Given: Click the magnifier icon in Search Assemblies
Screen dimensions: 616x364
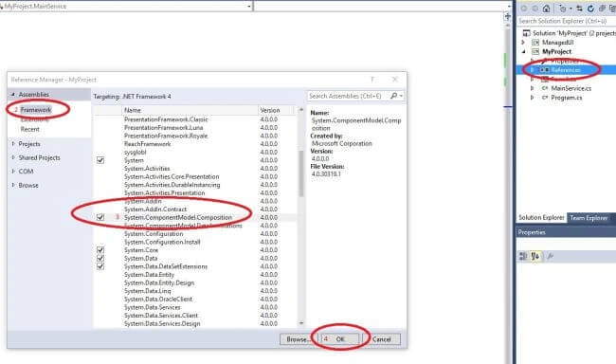Looking at the screenshot, I should pos(393,96).
